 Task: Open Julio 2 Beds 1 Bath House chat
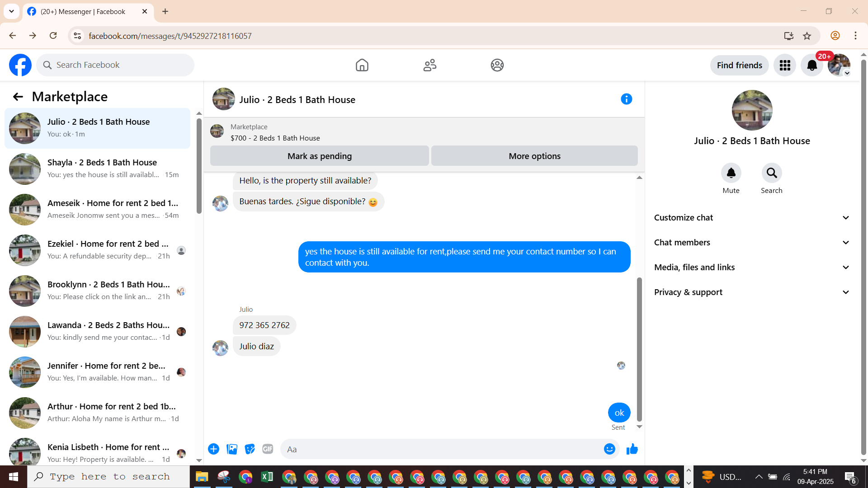97,128
